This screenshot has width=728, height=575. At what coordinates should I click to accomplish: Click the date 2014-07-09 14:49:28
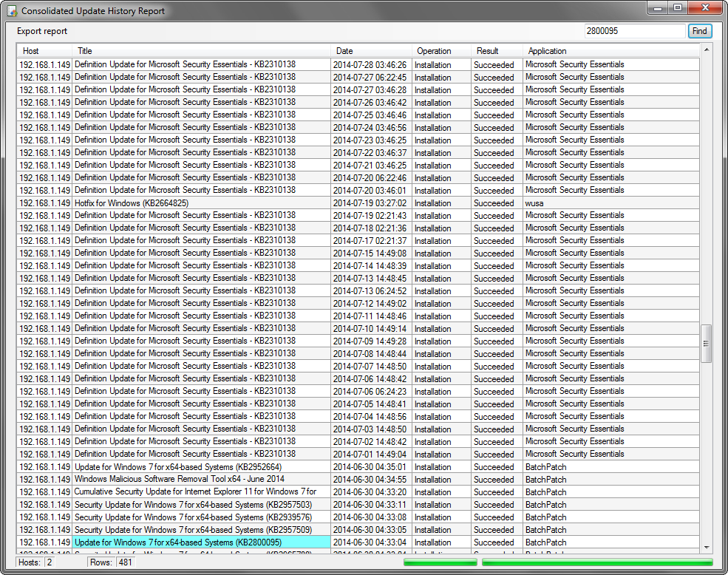click(x=370, y=341)
